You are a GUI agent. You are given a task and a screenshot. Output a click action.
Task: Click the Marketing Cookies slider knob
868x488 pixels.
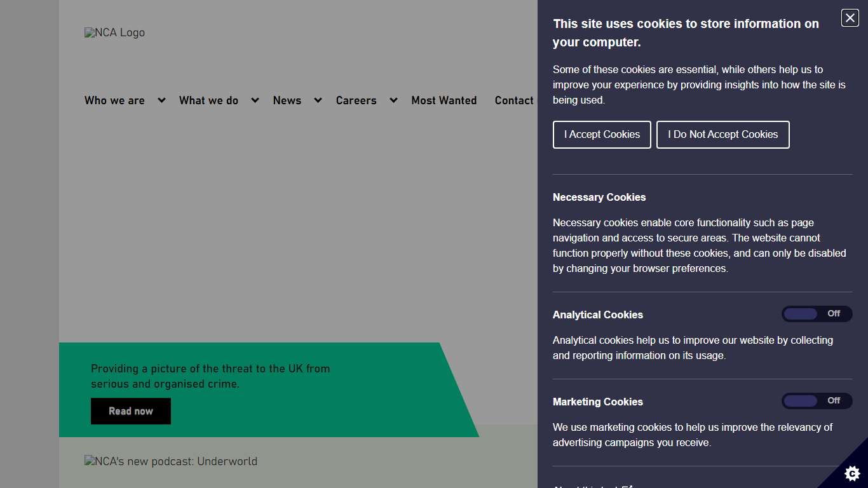pos(799,401)
